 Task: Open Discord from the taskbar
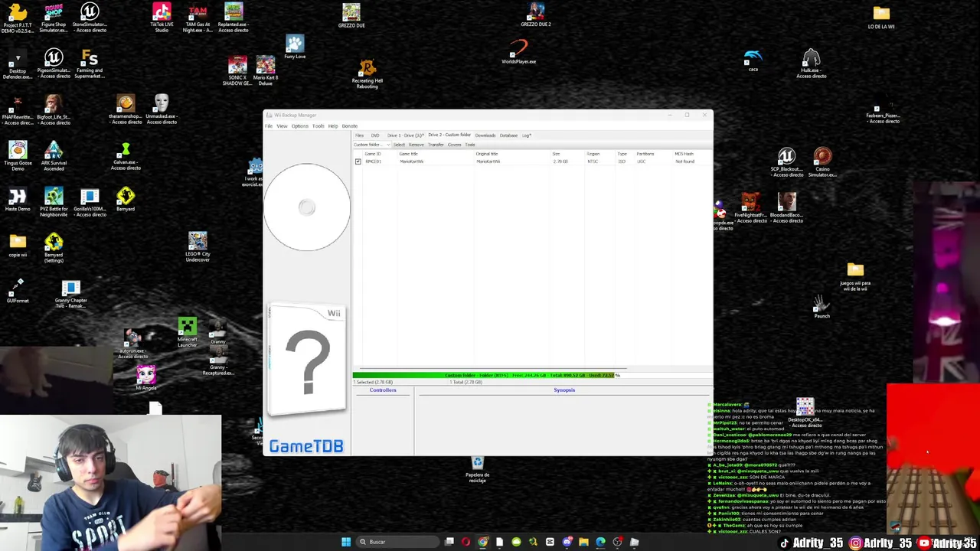click(567, 542)
